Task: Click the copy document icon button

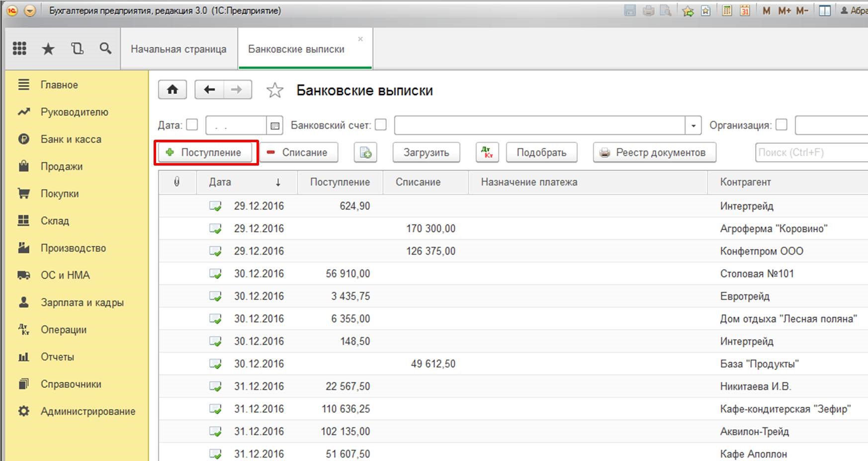Action: point(365,153)
